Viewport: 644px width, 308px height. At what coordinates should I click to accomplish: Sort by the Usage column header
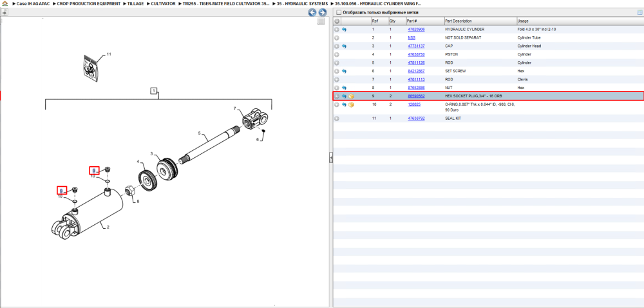580,21
